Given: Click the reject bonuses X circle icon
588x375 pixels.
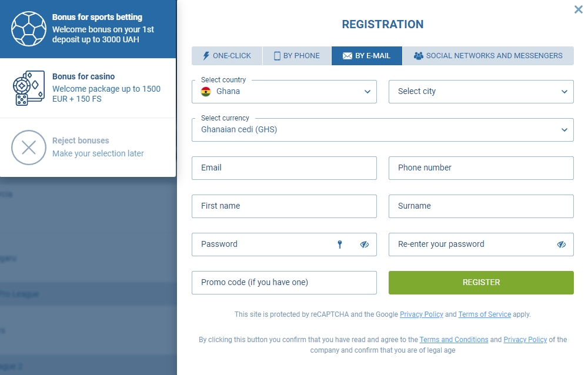Looking at the screenshot, I should pos(29,147).
